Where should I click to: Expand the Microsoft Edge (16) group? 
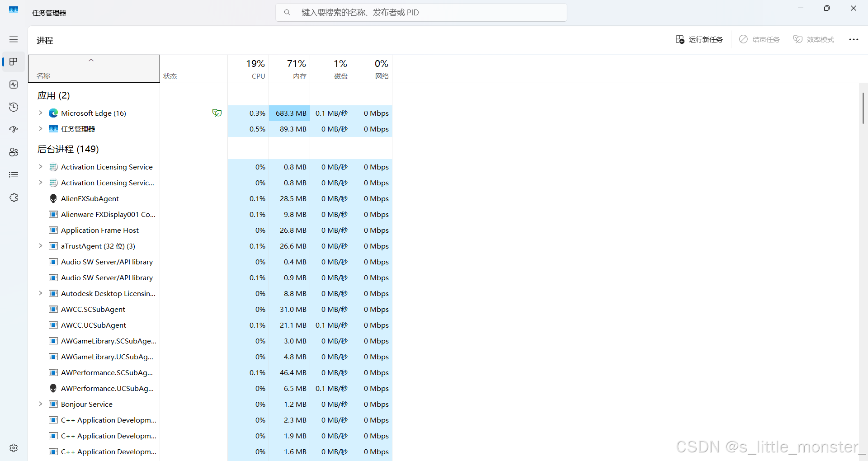pos(41,113)
